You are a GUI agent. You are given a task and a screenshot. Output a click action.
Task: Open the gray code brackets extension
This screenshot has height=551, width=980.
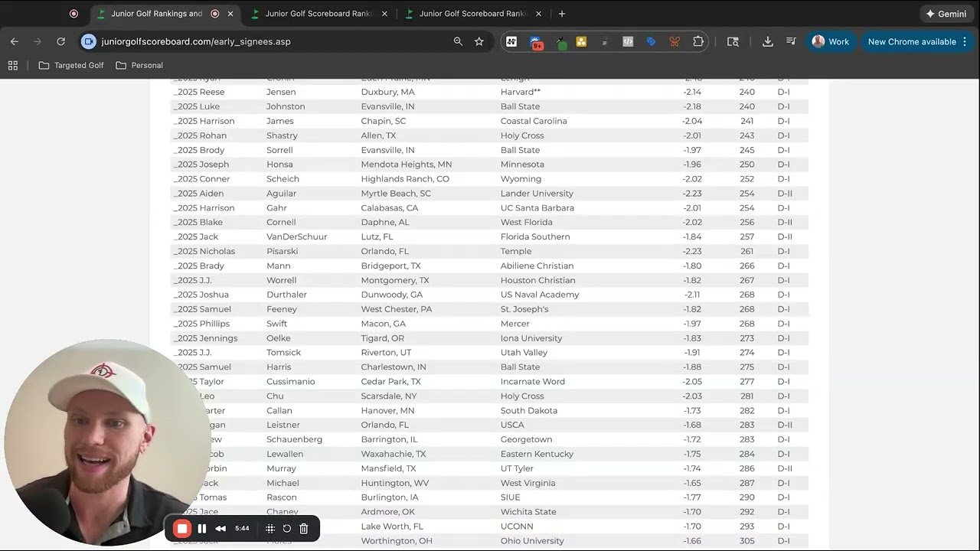(628, 41)
